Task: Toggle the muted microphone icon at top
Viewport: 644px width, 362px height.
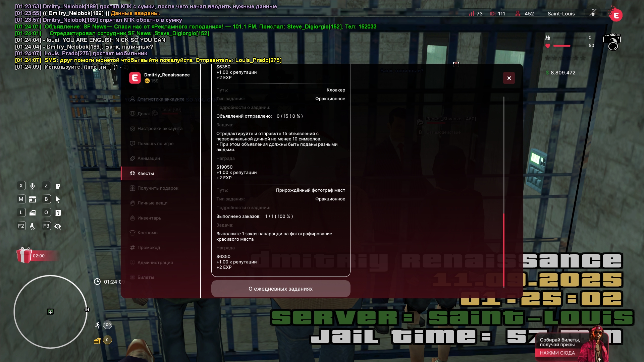Action: [x=593, y=13]
